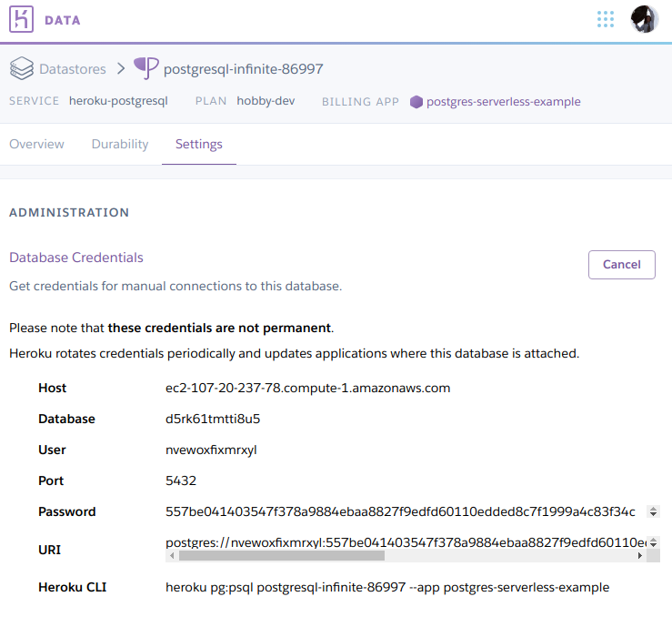The height and width of the screenshot is (627, 672).
Task: Click the Host value ec2-107-20-237-78.compute-1.amazonaws.com
Action: (x=307, y=389)
